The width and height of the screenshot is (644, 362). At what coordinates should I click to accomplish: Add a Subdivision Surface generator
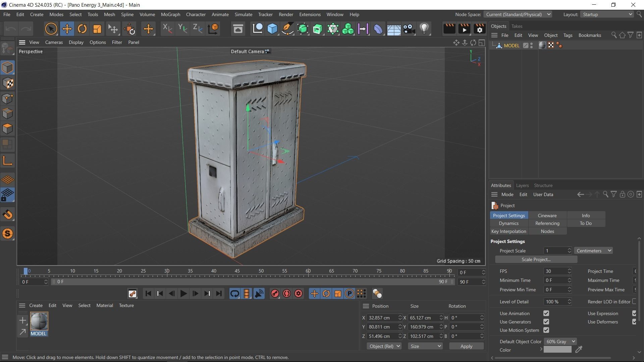(303, 29)
